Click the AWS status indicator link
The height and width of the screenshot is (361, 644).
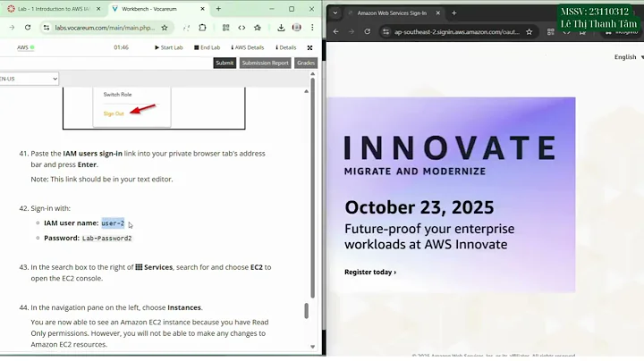25,47
